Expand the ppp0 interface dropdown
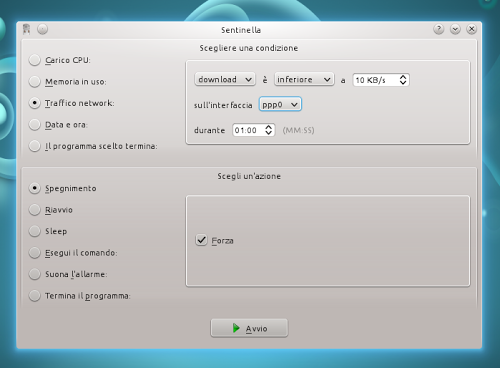 (x=280, y=104)
